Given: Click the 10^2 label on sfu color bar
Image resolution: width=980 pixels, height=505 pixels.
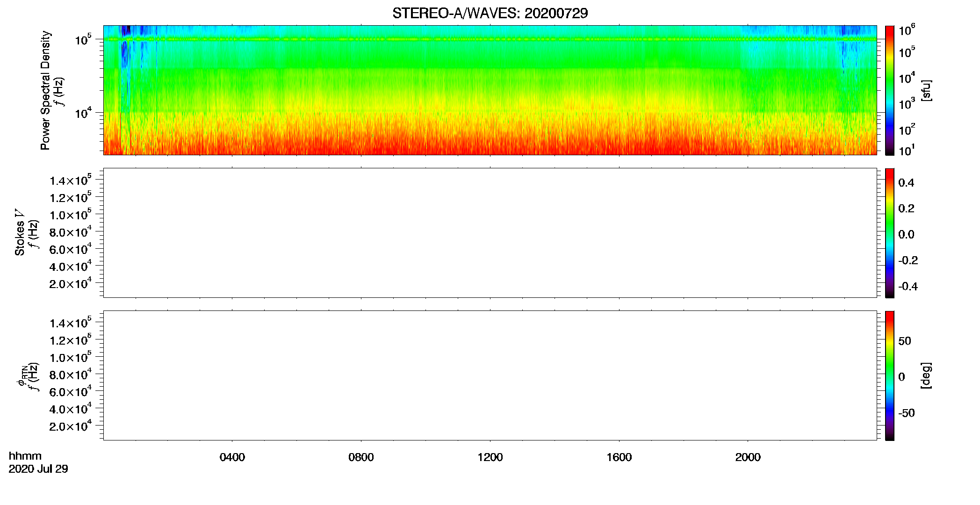Looking at the screenshot, I should [x=907, y=129].
